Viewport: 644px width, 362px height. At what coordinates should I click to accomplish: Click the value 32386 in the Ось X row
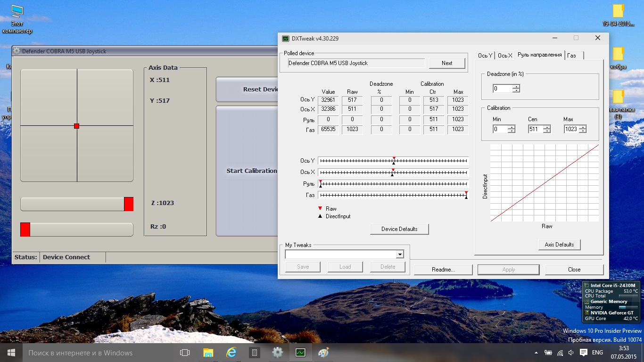click(328, 109)
